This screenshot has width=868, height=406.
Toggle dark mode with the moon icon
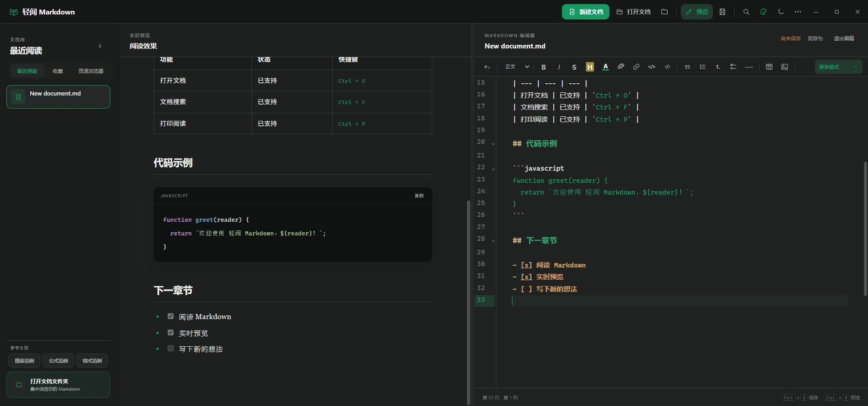click(781, 12)
